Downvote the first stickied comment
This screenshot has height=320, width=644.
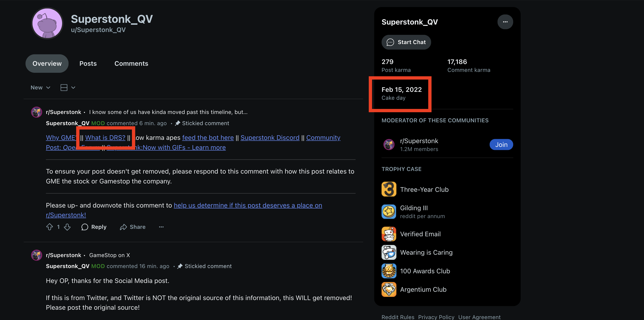coord(67,227)
